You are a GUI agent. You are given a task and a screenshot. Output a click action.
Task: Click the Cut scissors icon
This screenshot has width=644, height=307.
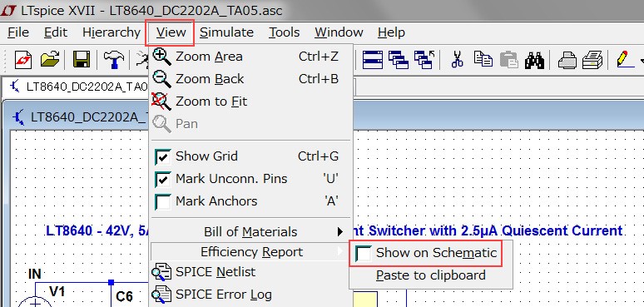[457, 60]
